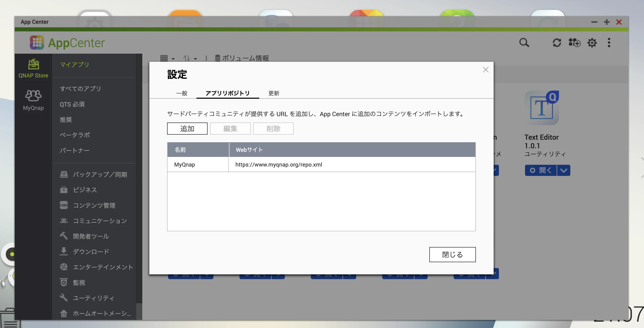The image size is (644, 328).
Task: Refresh the app list with the reload icon
Action: (x=557, y=43)
